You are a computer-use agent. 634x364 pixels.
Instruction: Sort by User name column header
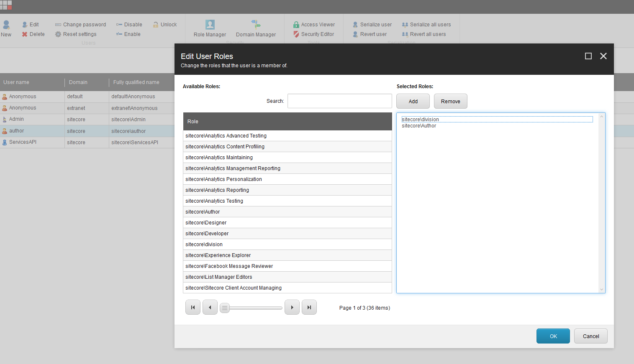tap(32, 82)
